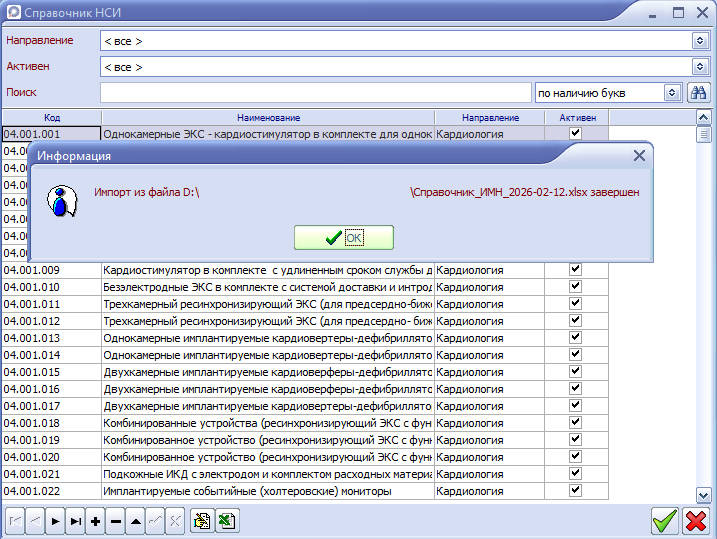Close the Информация dialog with X
717x539 pixels.
click(640, 156)
